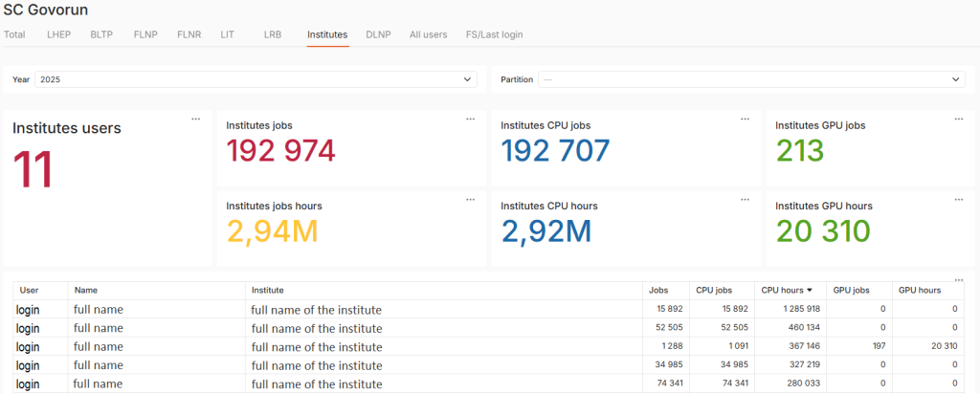
Task: Open the Institutes GPU jobs panel ellipsis menu
Action: pyautogui.click(x=959, y=119)
